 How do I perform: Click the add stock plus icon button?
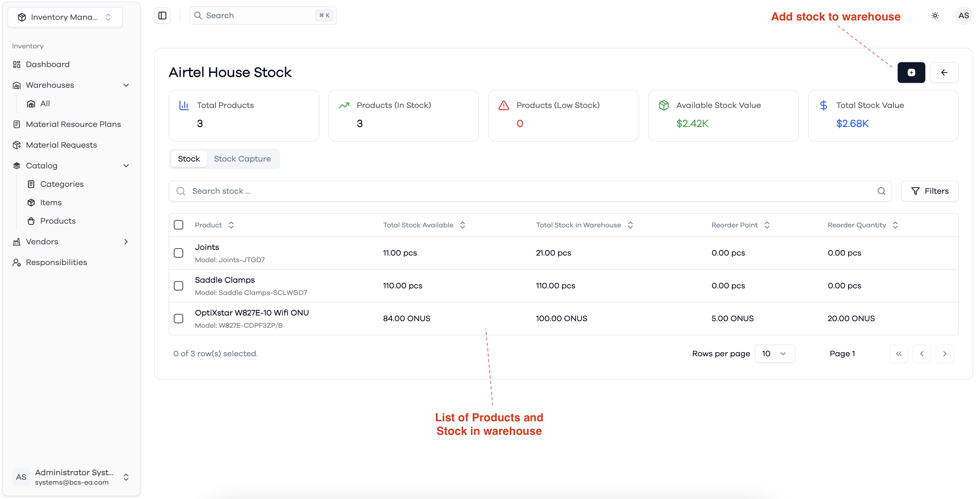click(x=911, y=72)
